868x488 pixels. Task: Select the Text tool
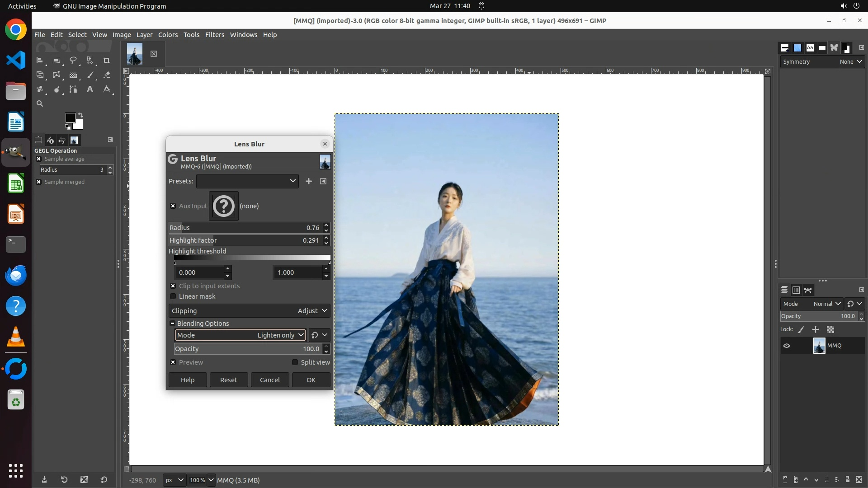[90, 89]
